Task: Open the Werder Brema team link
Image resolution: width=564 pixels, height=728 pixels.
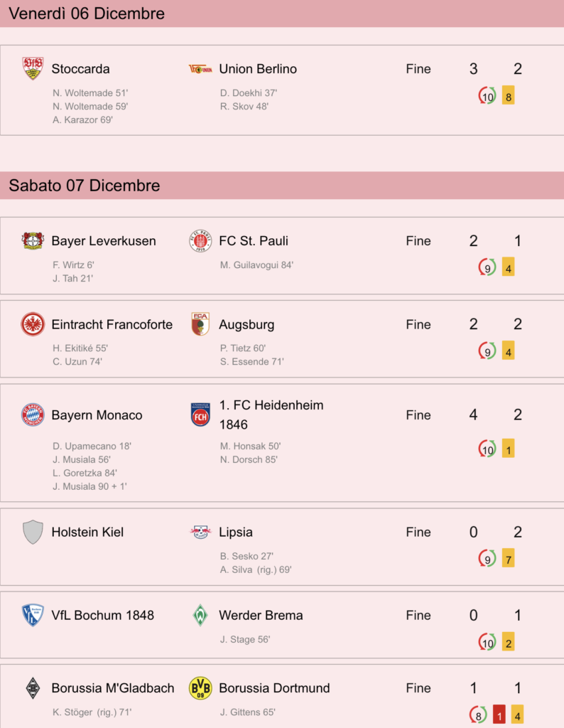Action: tap(261, 615)
